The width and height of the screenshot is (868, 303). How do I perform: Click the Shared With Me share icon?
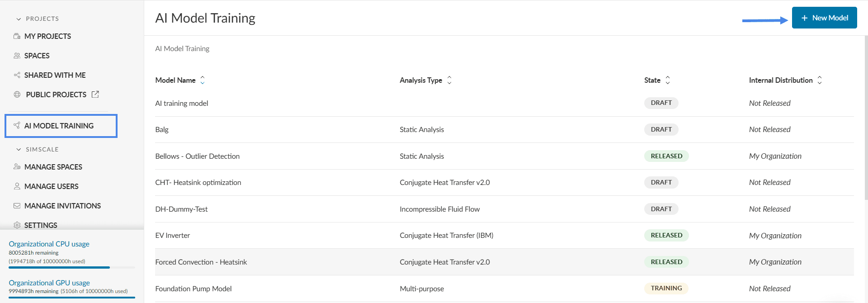point(17,75)
